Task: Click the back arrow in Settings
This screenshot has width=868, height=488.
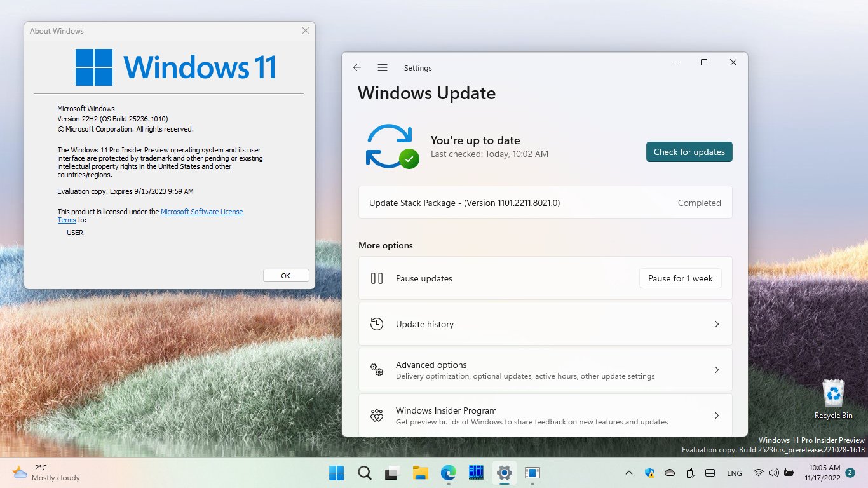Action: (357, 67)
